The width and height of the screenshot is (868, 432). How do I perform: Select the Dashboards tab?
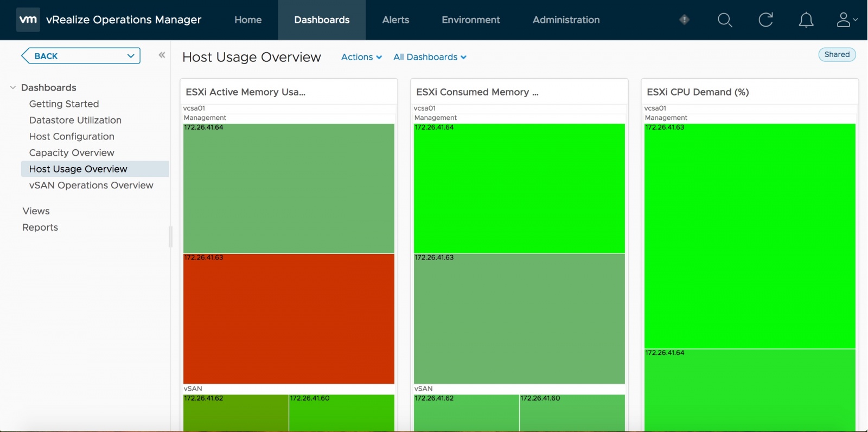(x=322, y=20)
